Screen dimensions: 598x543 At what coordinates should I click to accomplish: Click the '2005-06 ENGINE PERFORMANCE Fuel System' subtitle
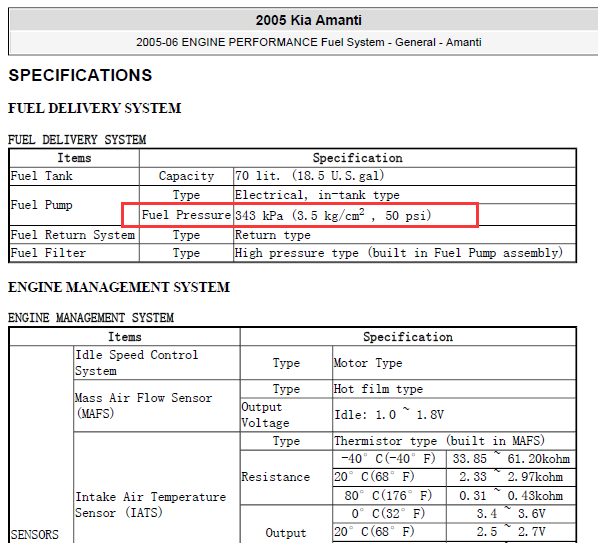click(x=260, y=42)
